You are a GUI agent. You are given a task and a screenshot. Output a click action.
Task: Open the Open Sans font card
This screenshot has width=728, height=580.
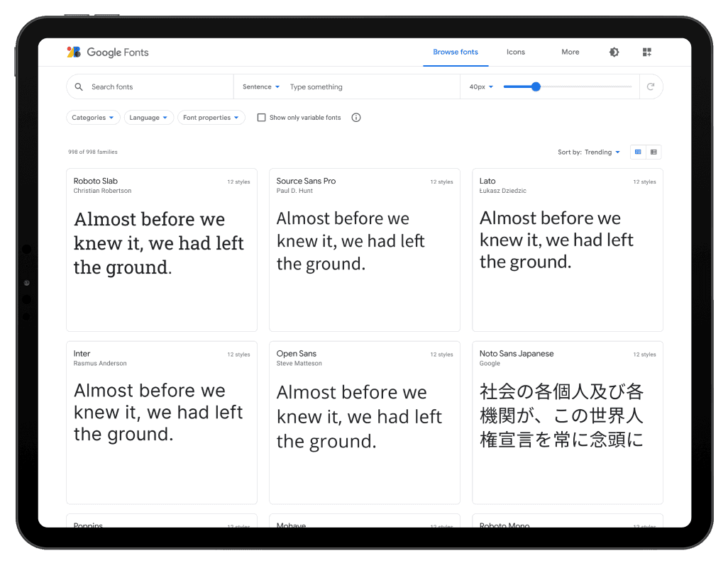click(x=365, y=423)
